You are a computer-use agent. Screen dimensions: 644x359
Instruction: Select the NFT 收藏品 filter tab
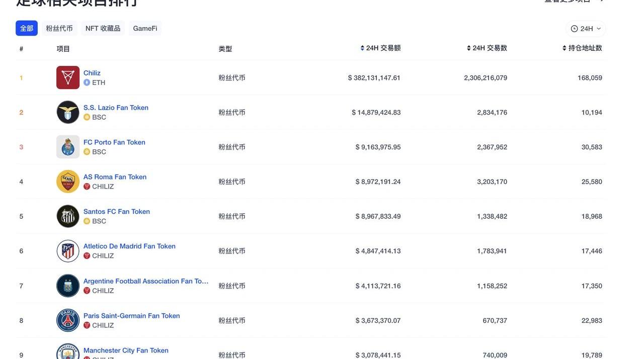(103, 28)
